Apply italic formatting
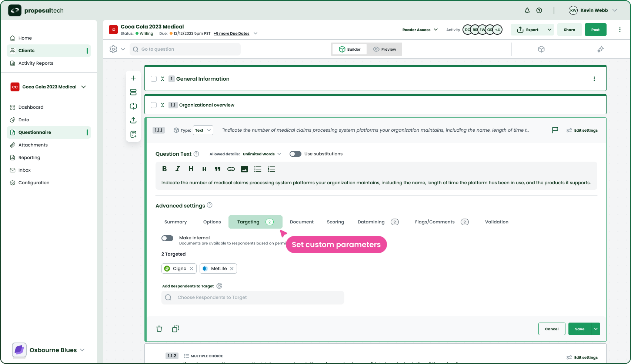The image size is (631, 364). tap(178, 169)
